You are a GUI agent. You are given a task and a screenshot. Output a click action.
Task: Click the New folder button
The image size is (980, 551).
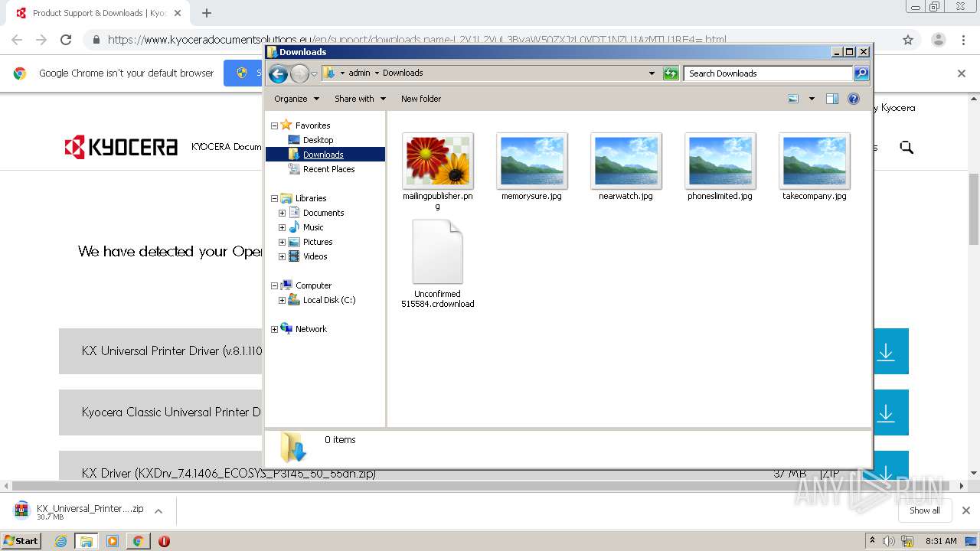point(421,99)
